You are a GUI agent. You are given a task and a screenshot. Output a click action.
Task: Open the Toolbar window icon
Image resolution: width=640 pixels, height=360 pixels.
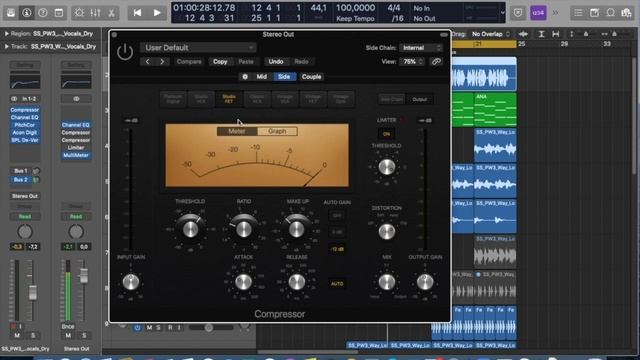click(59, 13)
